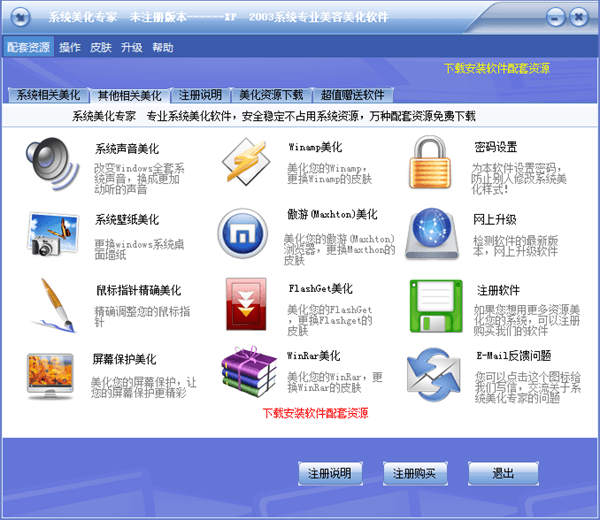Click the 注册软件 floppy disk icon

tap(434, 303)
